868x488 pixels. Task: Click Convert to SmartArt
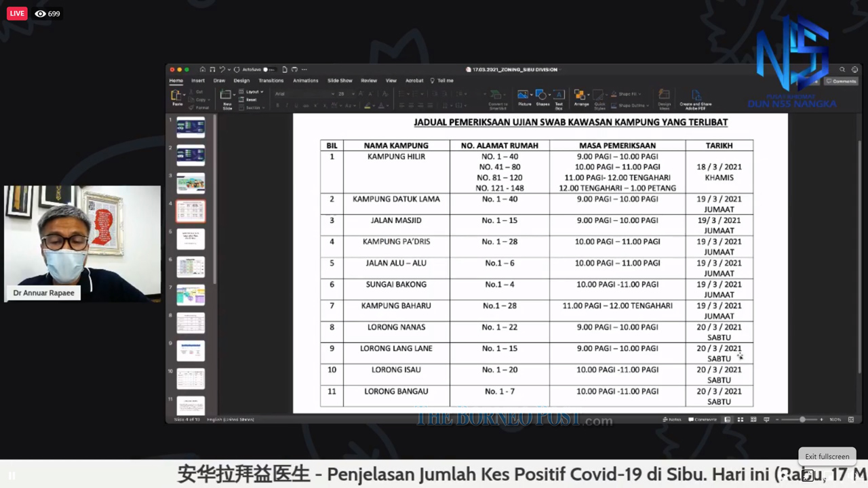coord(498,99)
